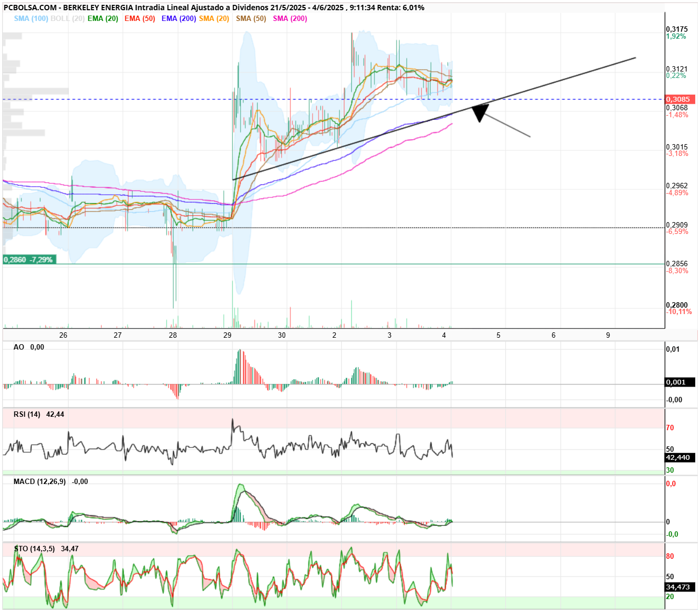700x612 pixels.
Task: Click the RSI (14) 42,44 indicator label
Action: 39,415
